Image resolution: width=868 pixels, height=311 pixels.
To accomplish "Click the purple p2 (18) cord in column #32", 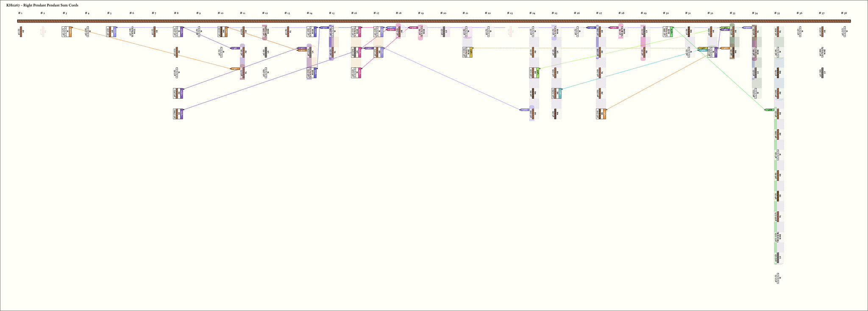I will click(x=712, y=52).
